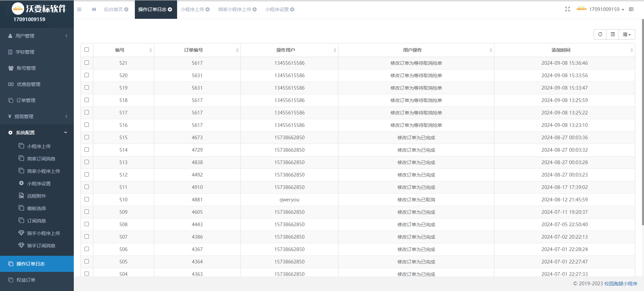Sort table by 编号 column
The height and width of the screenshot is (291, 644).
click(123, 50)
